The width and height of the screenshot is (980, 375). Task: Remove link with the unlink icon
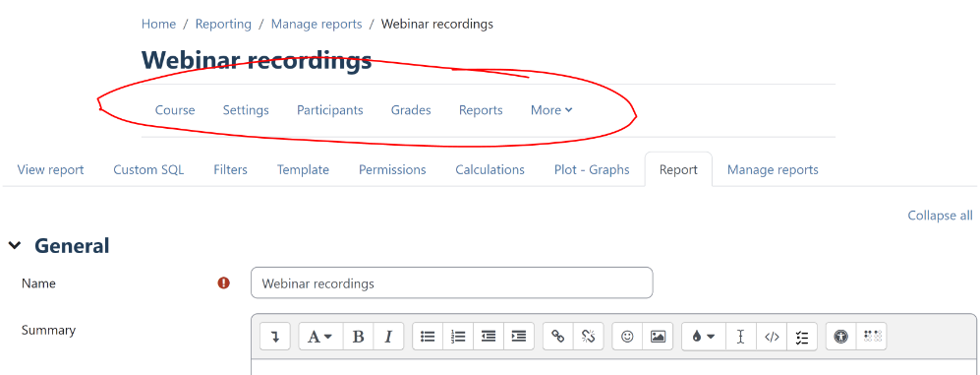[588, 337]
